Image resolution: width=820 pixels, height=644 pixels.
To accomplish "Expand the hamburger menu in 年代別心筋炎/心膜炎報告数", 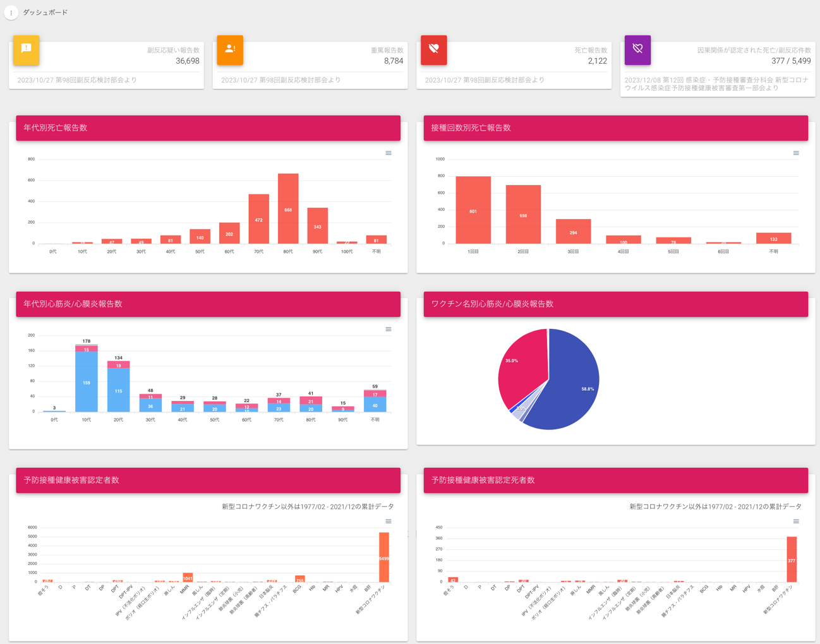I will click(389, 330).
